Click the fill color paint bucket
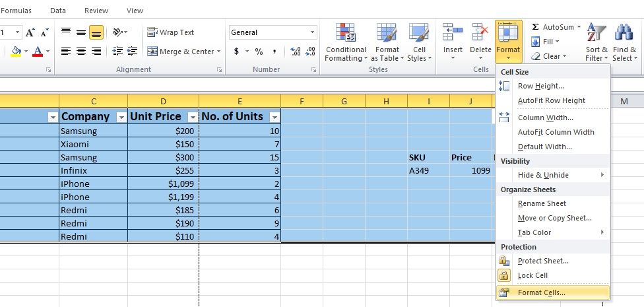The height and width of the screenshot is (307, 644). (16, 51)
